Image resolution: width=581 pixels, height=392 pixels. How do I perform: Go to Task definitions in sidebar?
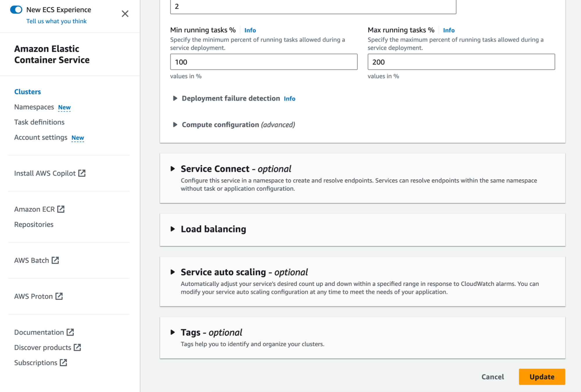coord(39,122)
